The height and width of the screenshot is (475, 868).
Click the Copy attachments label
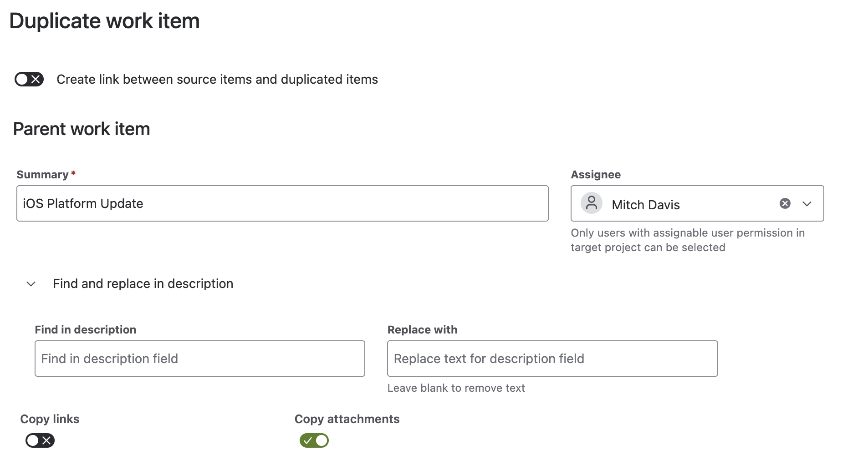click(347, 419)
